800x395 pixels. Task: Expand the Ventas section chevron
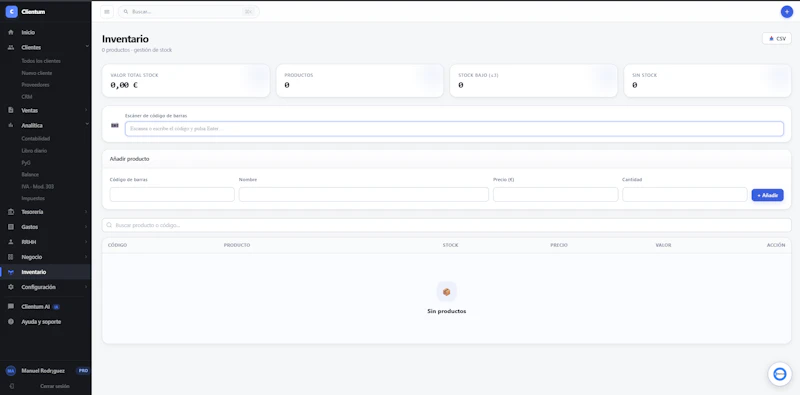[x=86, y=110]
